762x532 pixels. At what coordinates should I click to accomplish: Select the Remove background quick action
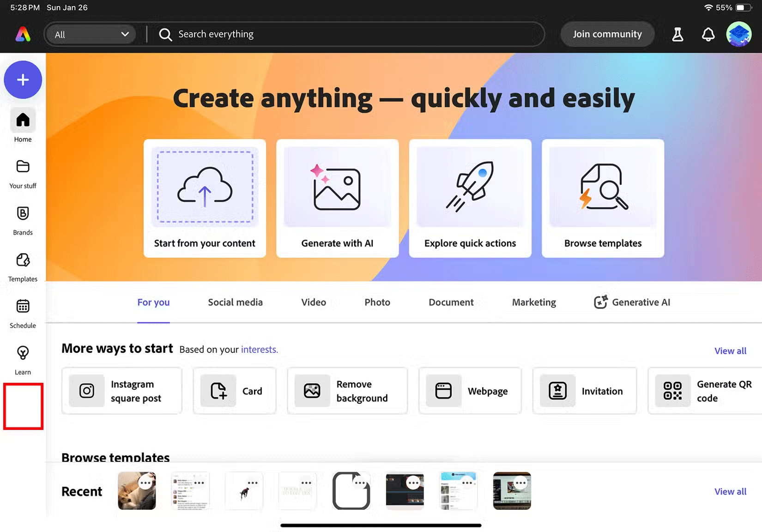tap(347, 391)
